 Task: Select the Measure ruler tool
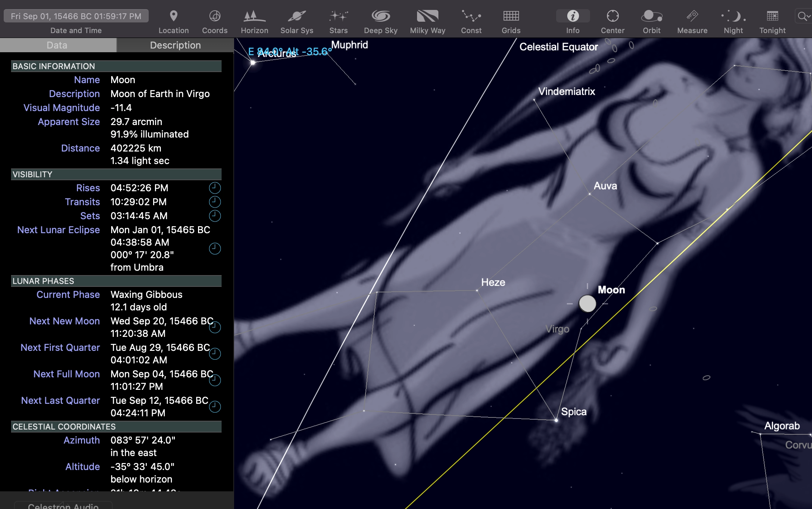[x=692, y=16]
